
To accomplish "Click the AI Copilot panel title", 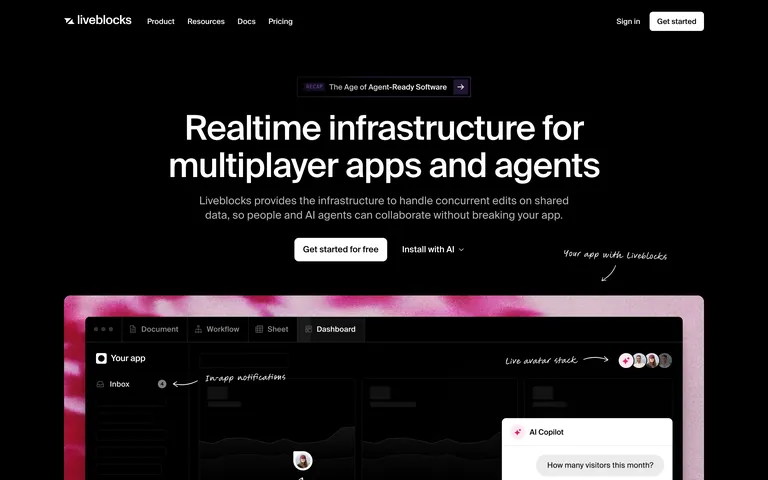I will (546, 432).
